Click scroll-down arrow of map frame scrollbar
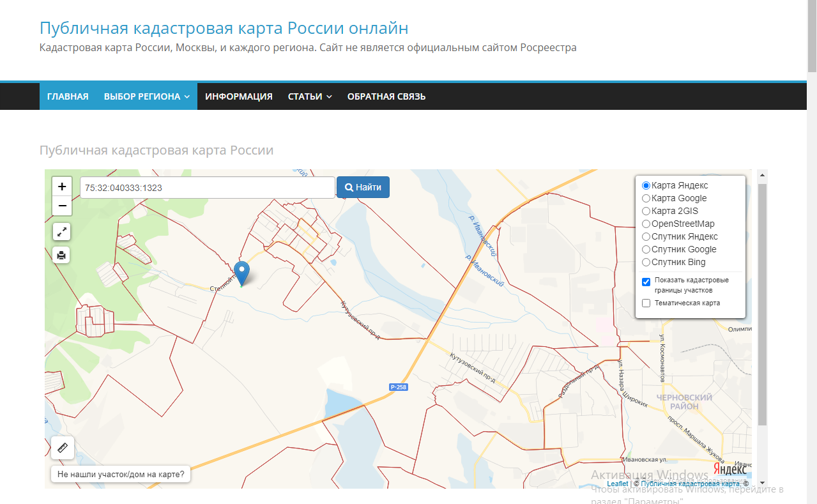This screenshot has width=817, height=504. [762, 484]
